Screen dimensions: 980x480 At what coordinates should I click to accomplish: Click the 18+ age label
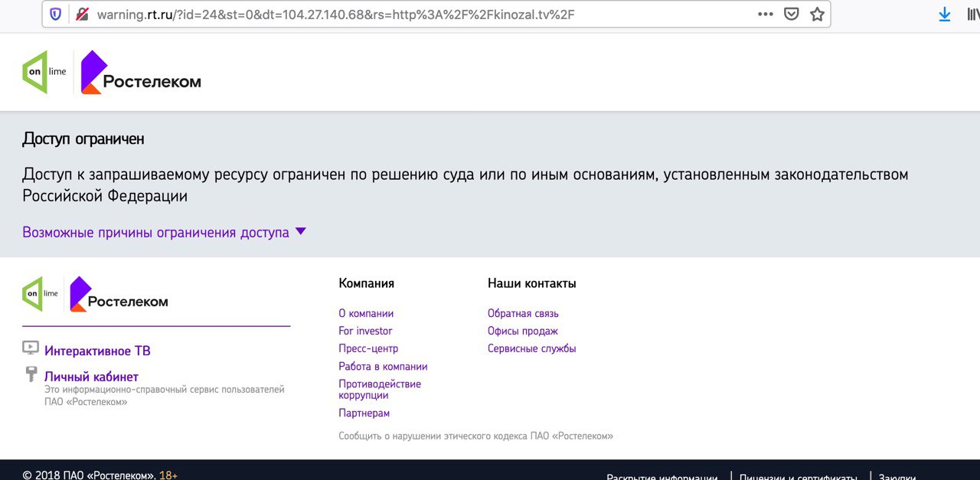168,475
